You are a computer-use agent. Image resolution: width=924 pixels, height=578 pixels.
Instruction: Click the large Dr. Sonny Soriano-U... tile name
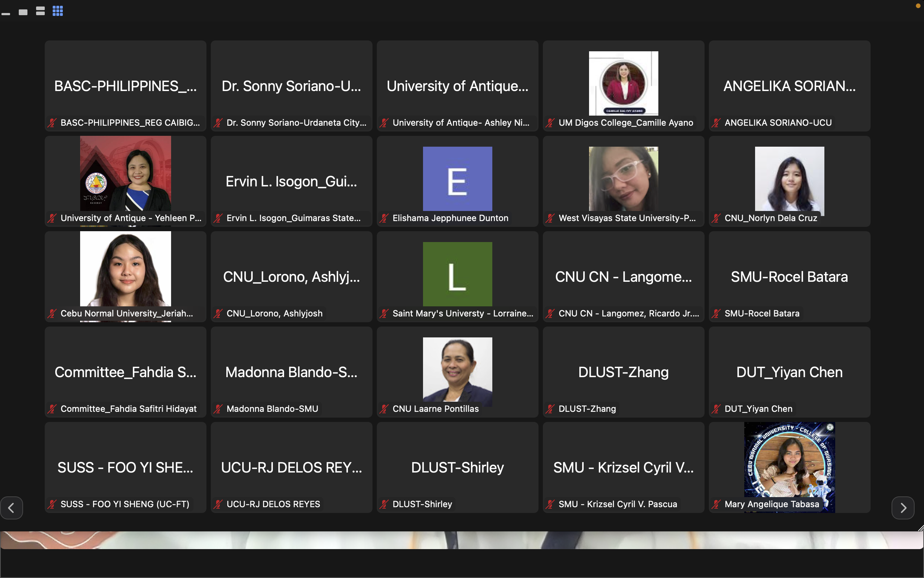click(x=291, y=86)
